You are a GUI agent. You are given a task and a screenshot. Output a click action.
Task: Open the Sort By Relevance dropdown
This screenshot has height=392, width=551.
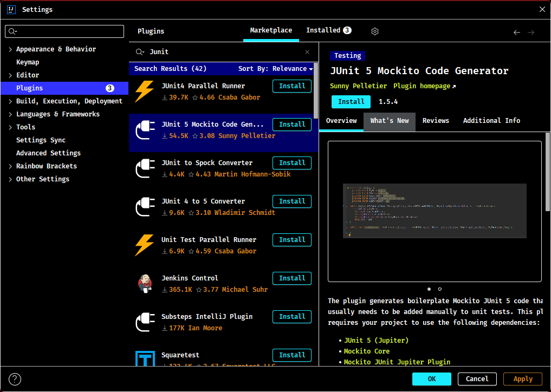pyautogui.click(x=275, y=69)
